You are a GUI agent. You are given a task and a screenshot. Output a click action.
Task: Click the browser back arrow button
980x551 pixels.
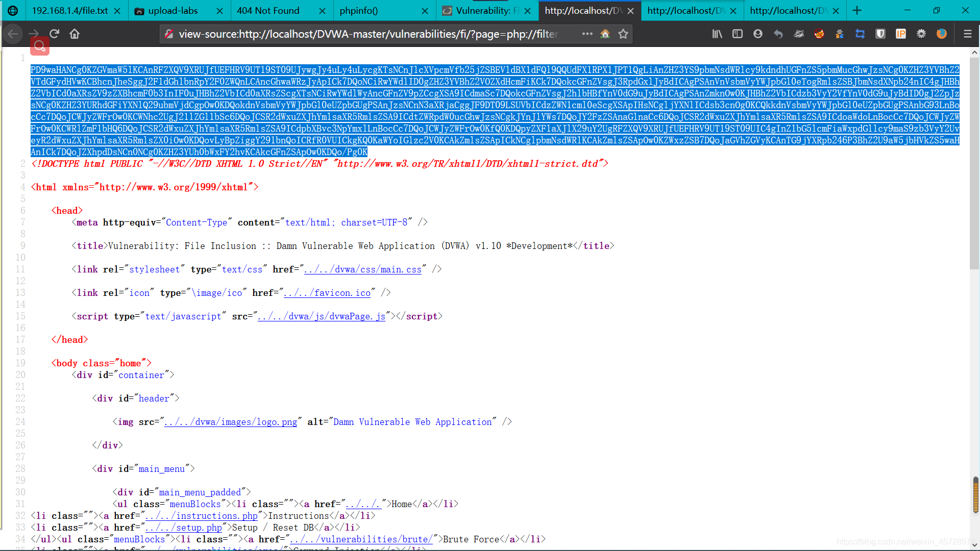pyautogui.click(x=13, y=34)
